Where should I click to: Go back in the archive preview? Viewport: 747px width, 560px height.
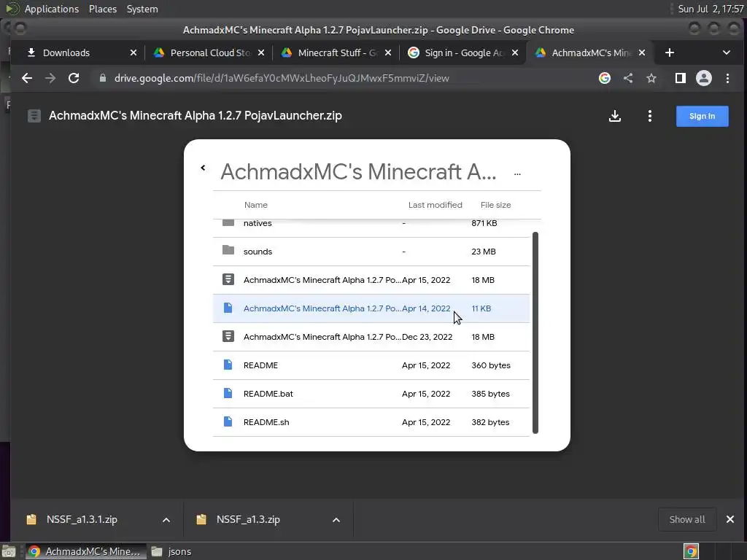click(x=203, y=168)
